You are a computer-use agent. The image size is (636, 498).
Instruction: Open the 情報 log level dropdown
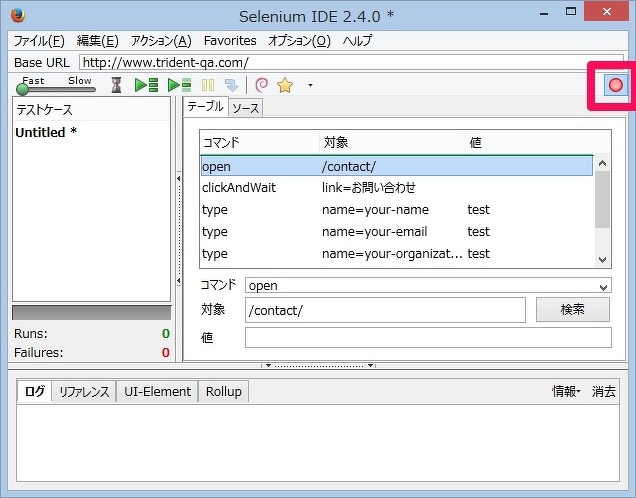tap(567, 392)
